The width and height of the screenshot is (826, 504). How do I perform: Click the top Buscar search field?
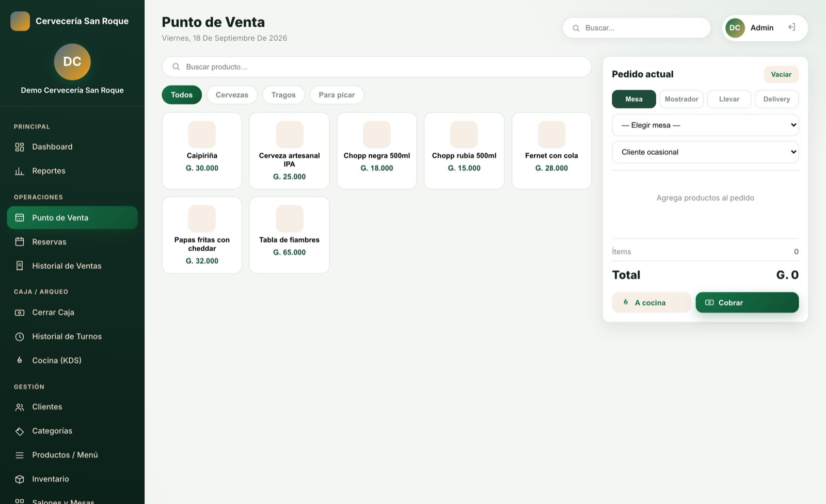tap(637, 28)
